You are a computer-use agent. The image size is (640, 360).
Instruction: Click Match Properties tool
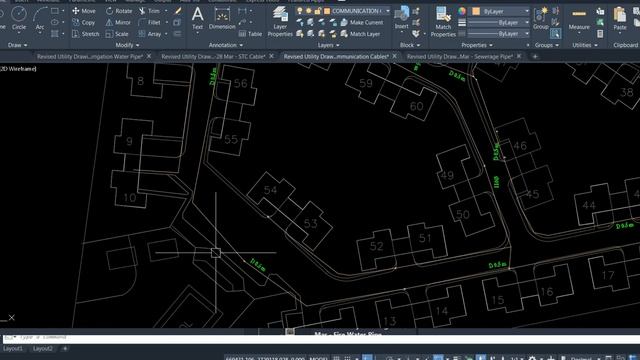pyautogui.click(x=443, y=21)
